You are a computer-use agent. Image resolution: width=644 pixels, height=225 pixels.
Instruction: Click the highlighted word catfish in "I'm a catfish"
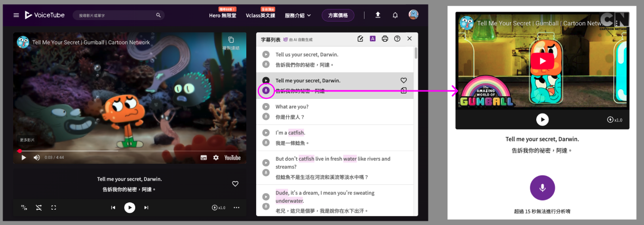(x=296, y=133)
